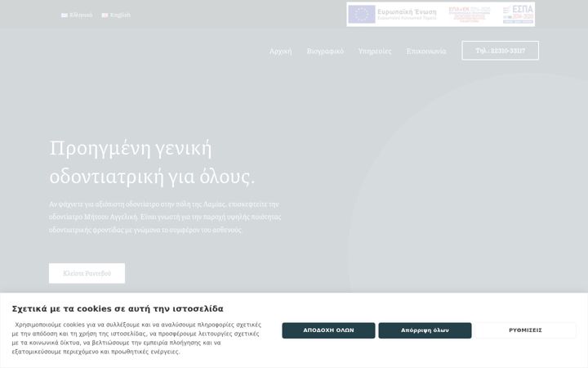Image resolution: width=588 pixels, height=368 pixels.
Task: Click the Greek flag icon
Action: coord(65,16)
